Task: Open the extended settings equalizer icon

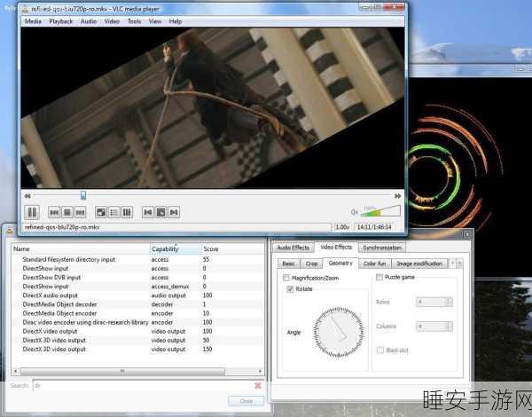Action: [127, 213]
